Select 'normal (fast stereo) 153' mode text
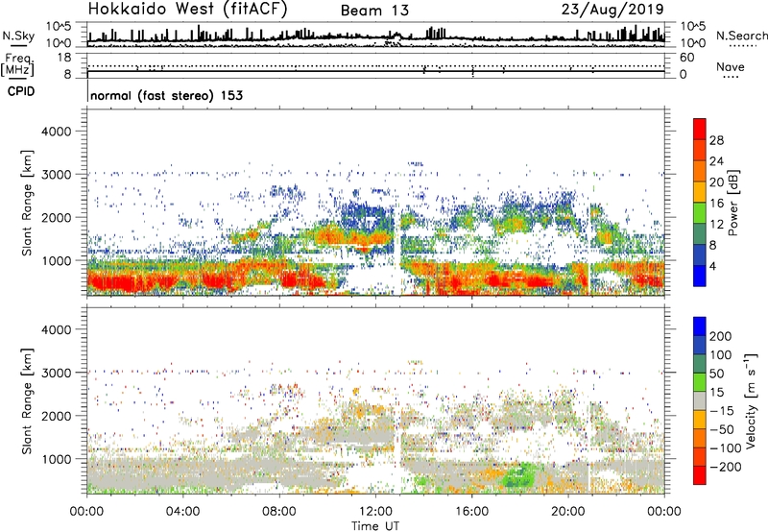Viewport: 768px width, 532px height. point(166,96)
